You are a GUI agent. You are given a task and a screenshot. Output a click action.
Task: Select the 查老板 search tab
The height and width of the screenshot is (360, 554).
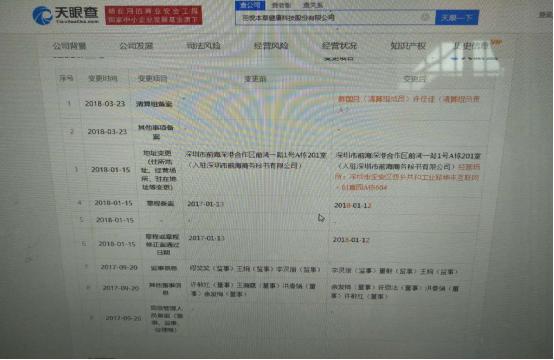[x=282, y=5]
